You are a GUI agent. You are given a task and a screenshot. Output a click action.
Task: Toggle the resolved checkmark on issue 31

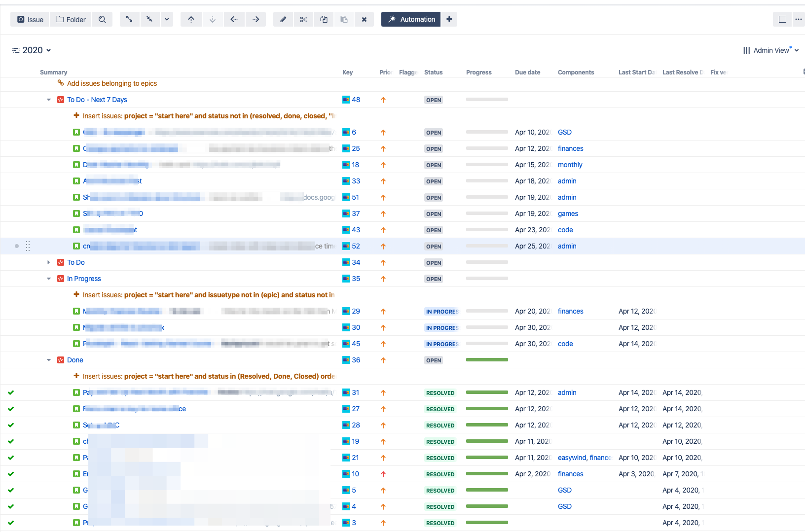point(11,392)
